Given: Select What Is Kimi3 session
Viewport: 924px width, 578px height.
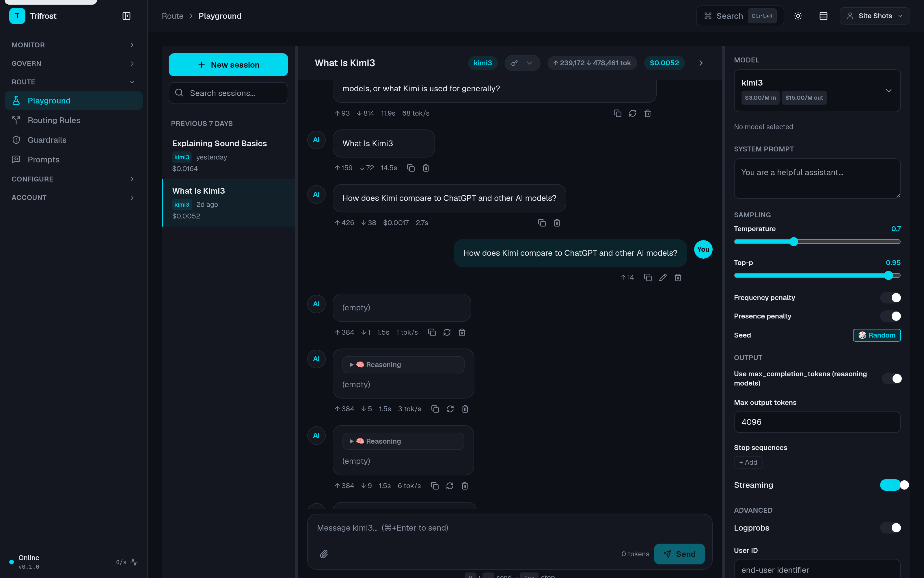Looking at the screenshot, I should [x=228, y=203].
